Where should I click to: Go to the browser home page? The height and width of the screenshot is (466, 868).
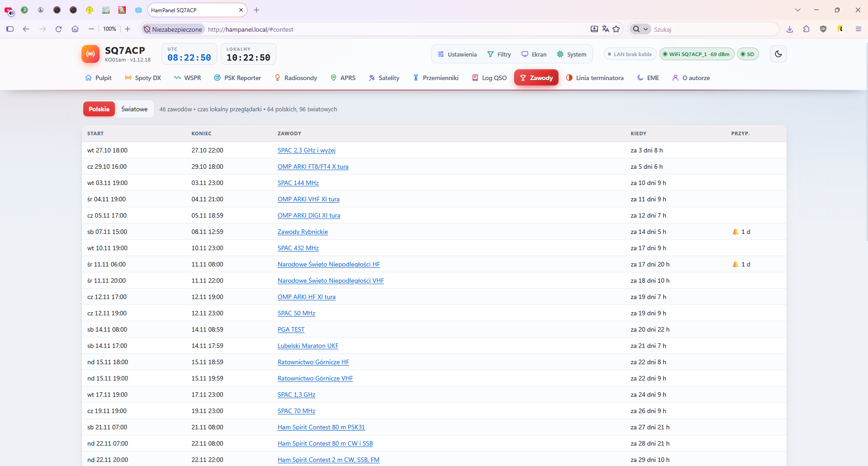coord(75,29)
